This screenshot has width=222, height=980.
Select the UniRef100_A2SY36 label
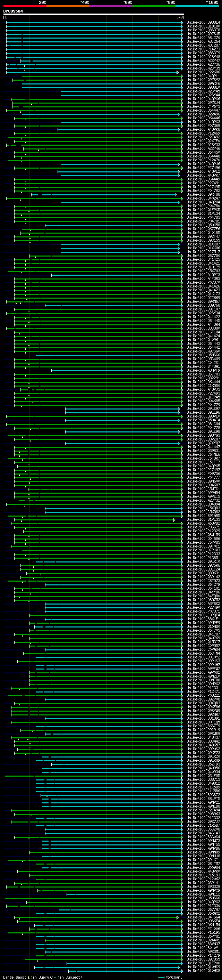tap(203, 64)
